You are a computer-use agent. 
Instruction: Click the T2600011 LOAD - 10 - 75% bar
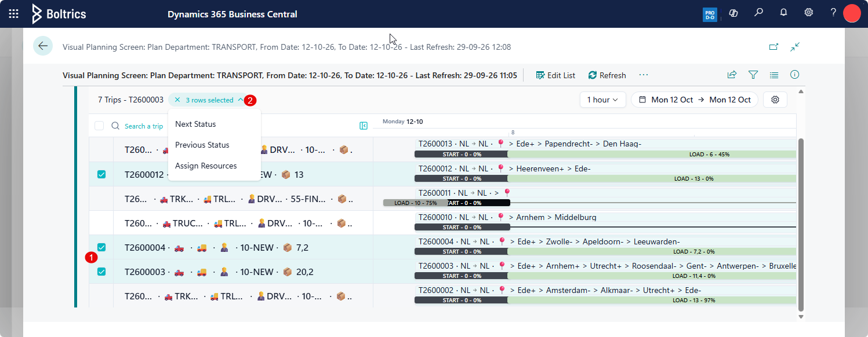[415, 203]
